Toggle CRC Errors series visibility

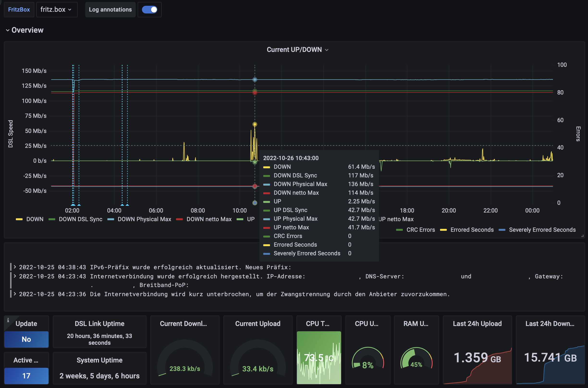[420, 230]
